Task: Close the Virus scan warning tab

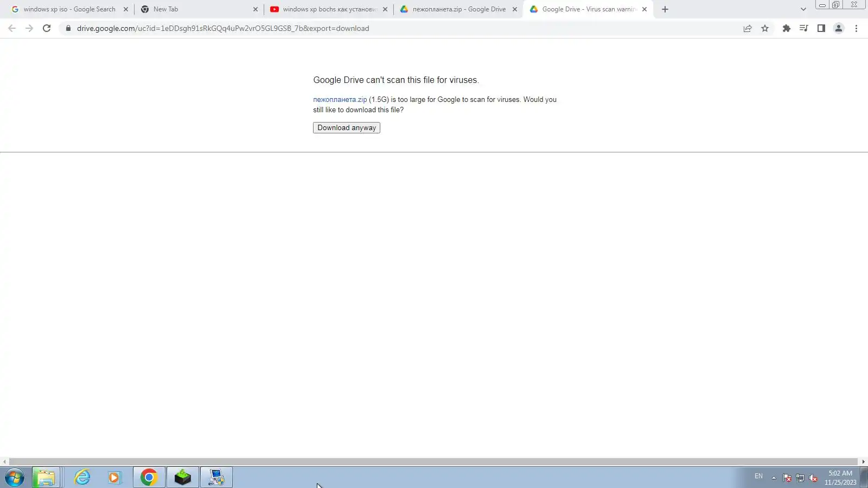Action: point(644,9)
